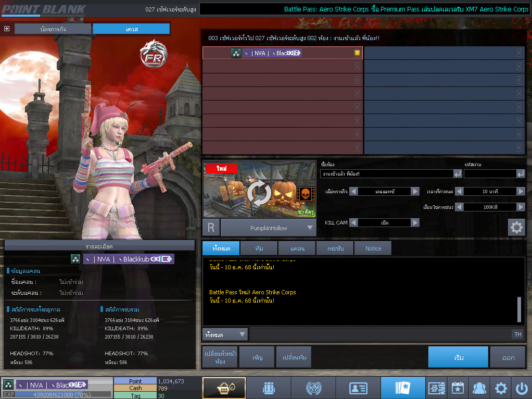Click the chat message input field
The image size is (532, 399).
(x=380, y=334)
